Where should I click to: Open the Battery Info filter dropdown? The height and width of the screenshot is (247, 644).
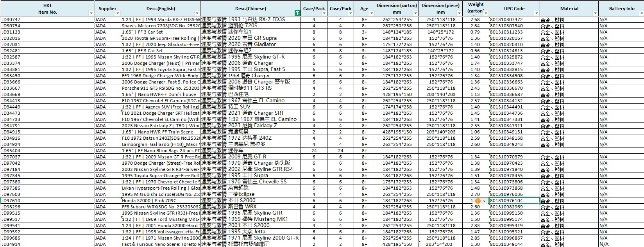pos(641,13)
